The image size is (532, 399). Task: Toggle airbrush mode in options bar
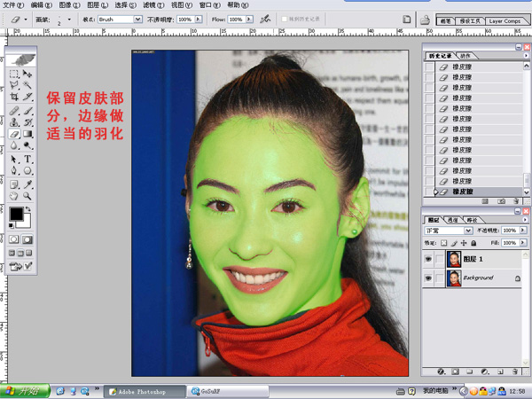click(x=265, y=20)
